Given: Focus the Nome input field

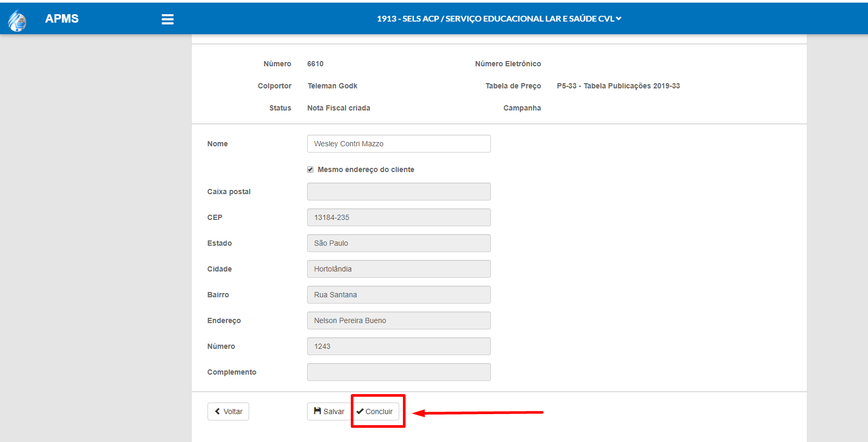Looking at the screenshot, I should tap(399, 144).
